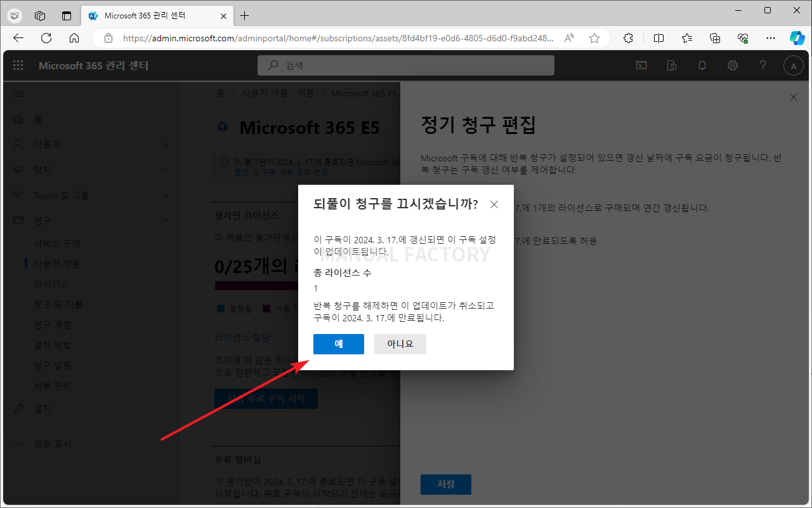Screen dimensions: 812x508
Task: Click the 검색 search box
Action: (406, 65)
